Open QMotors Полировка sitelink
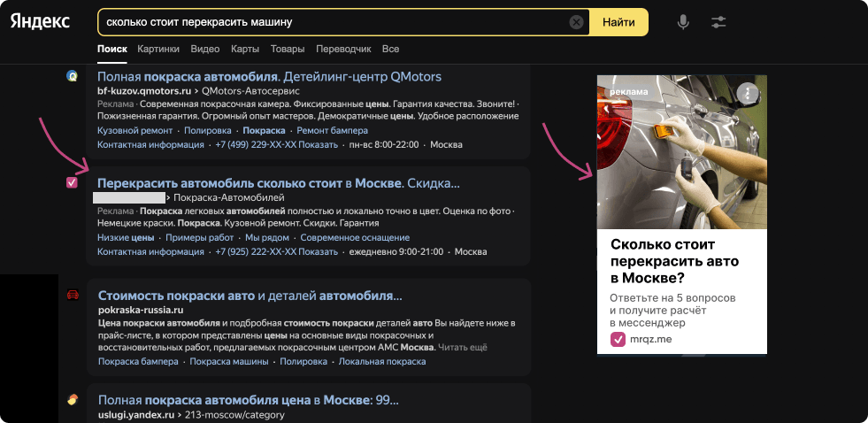 208,131
